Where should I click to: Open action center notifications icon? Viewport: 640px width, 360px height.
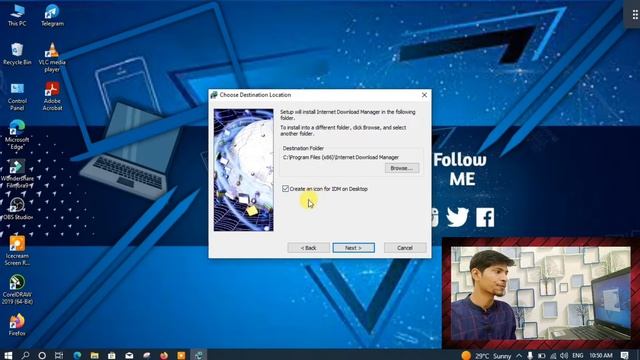[x=625, y=356]
